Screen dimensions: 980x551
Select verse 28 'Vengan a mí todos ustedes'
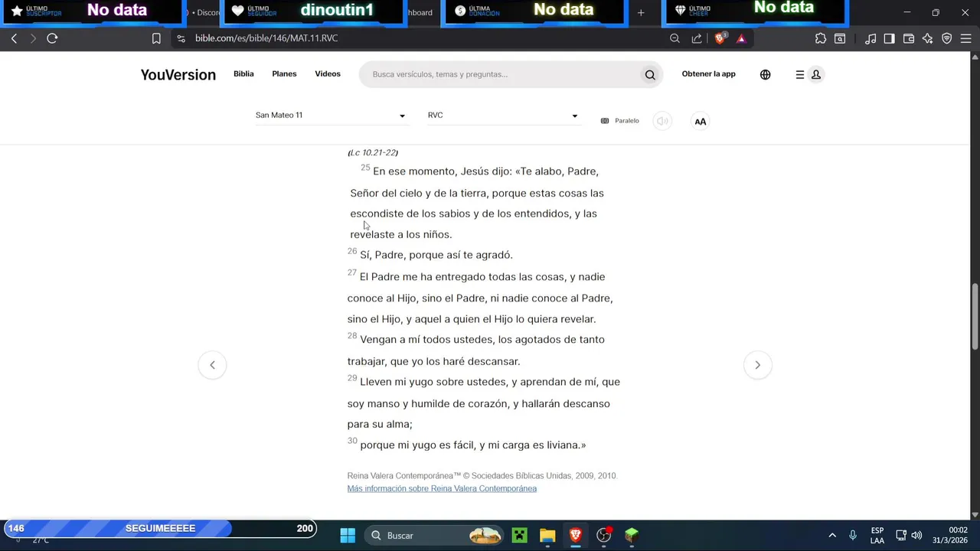click(476, 350)
